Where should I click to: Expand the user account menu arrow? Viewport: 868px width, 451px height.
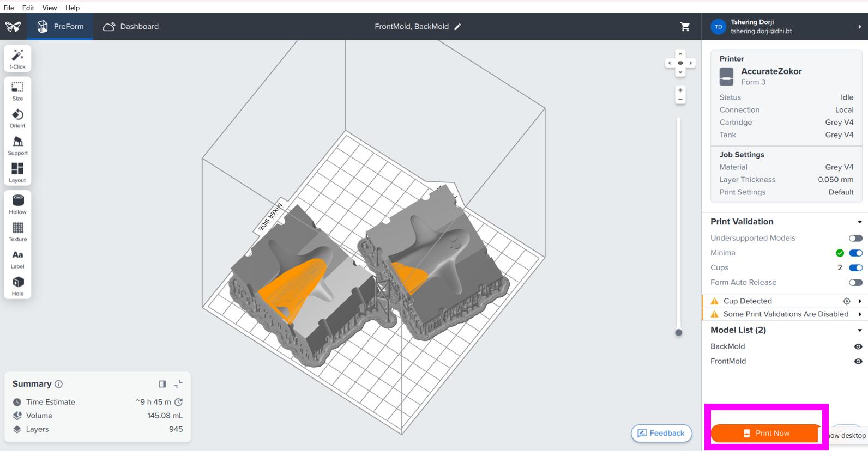click(860, 27)
